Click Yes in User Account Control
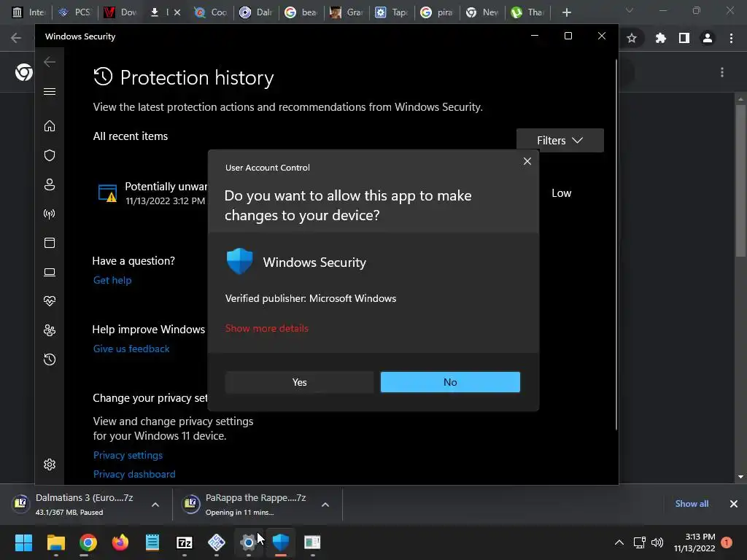The width and height of the screenshot is (747, 560). coord(299,382)
